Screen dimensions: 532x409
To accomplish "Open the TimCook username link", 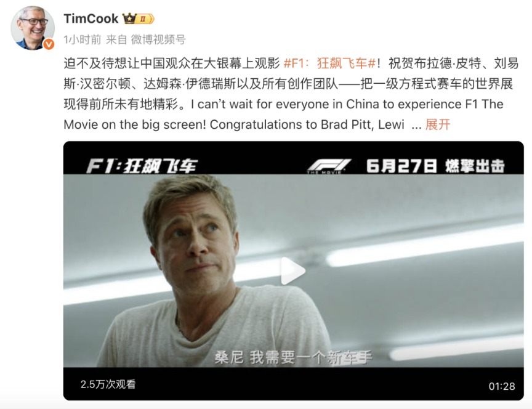I will pyautogui.click(x=91, y=18).
